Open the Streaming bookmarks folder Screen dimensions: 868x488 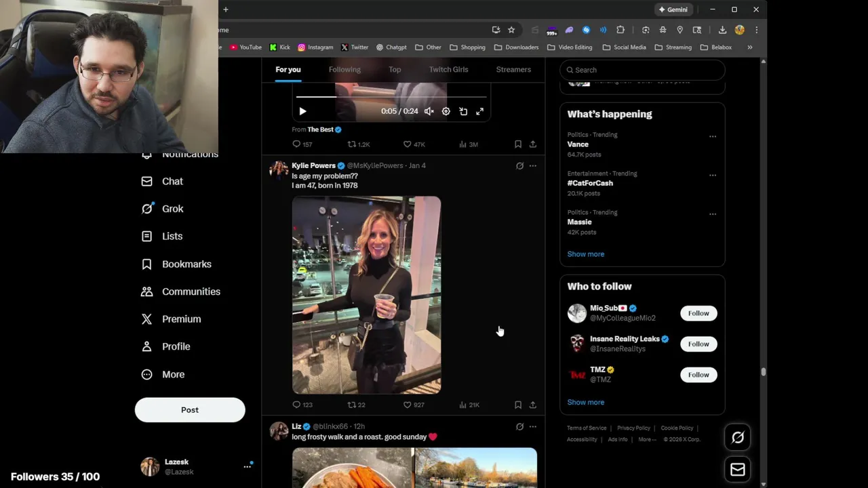point(673,47)
